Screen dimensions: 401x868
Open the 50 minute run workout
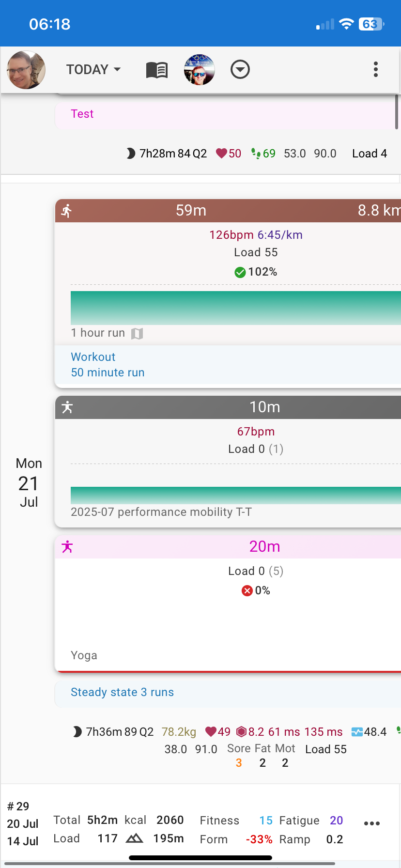[x=108, y=372]
